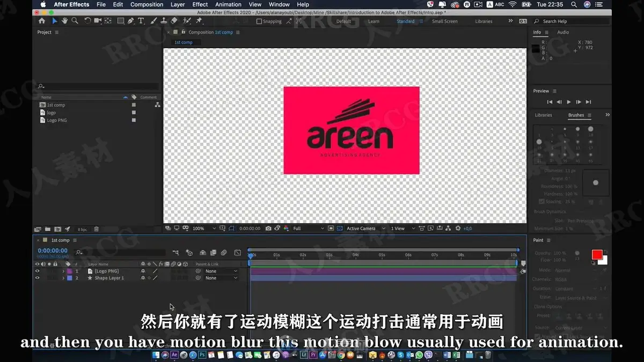Select the Unified Camera tool
This screenshot has height=362, width=644.
click(x=98, y=21)
